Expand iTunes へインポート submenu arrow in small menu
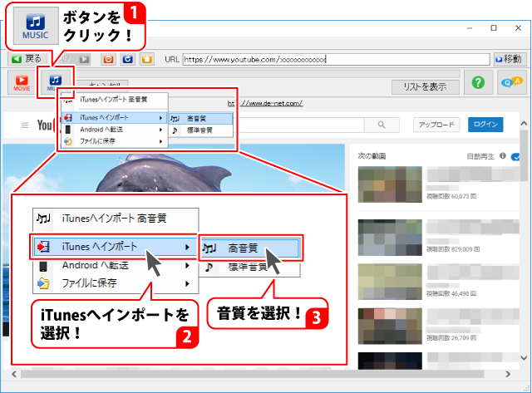Screen dimensions: 532x393 click(160, 118)
